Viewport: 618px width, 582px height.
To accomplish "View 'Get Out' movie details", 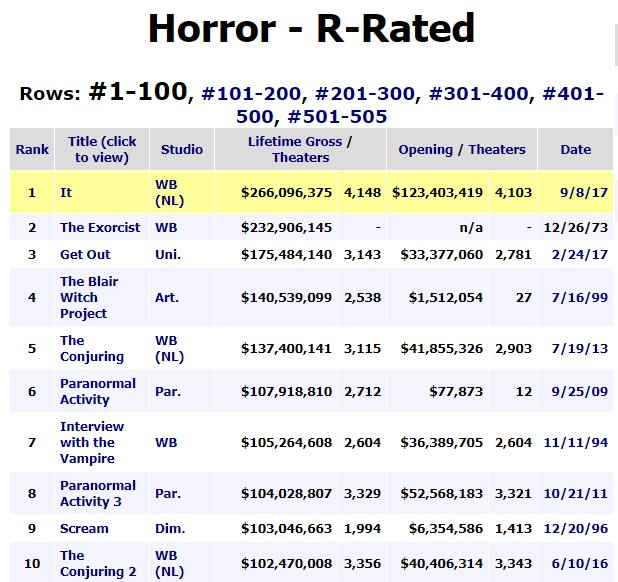I will pyautogui.click(x=85, y=255).
